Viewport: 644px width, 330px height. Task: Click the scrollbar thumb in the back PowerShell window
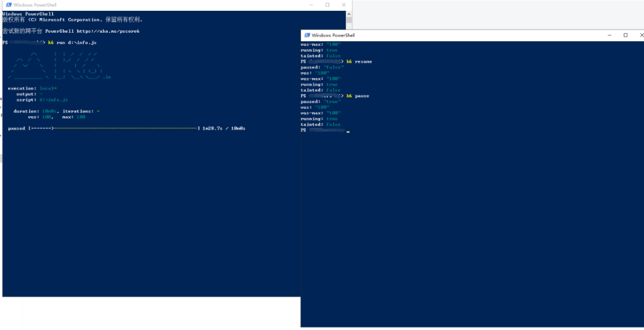pos(349,20)
